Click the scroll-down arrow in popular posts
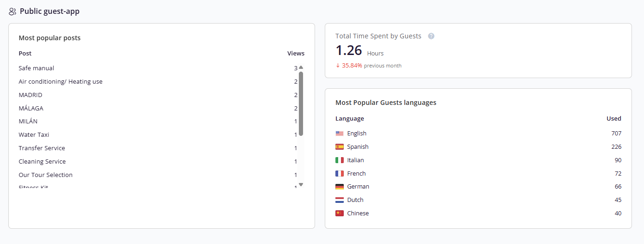Screen dimensions: 644x244 pos(301,184)
